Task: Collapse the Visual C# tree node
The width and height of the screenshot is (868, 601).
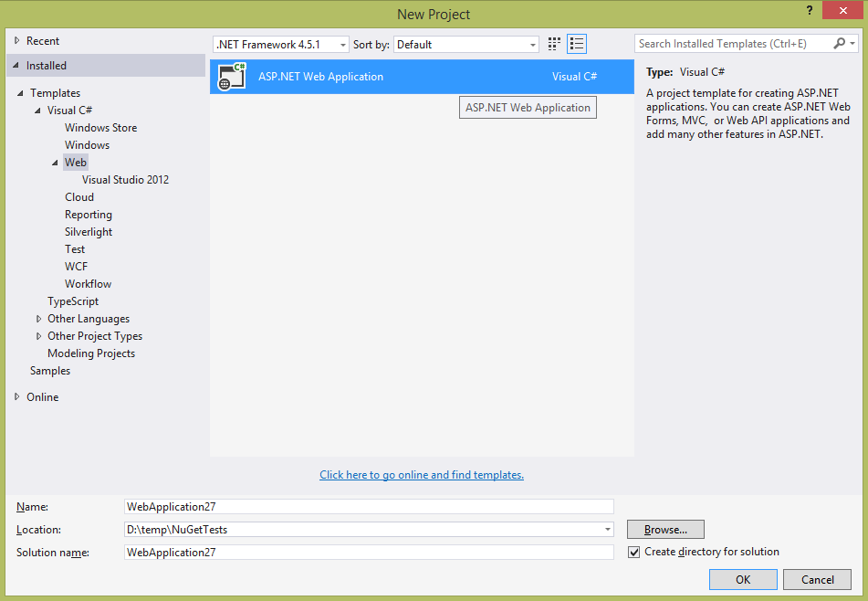Action: pyautogui.click(x=37, y=111)
